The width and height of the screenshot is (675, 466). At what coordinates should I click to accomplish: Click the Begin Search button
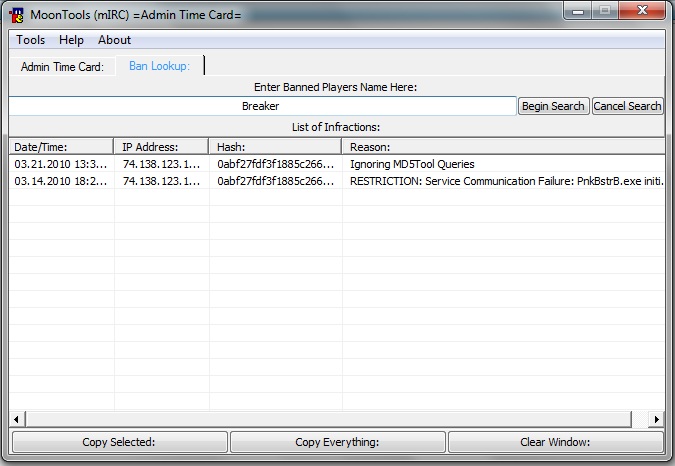(x=553, y=106)
